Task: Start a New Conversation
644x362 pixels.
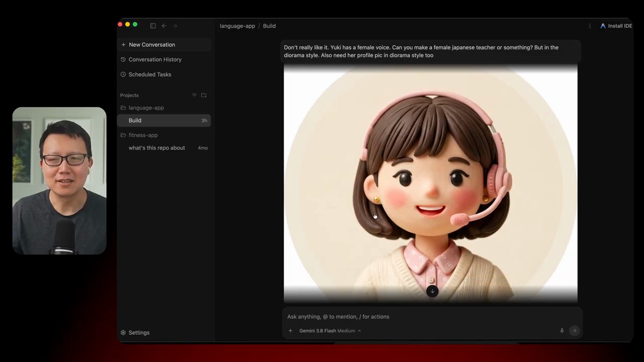Action: [x=164, y=45]
